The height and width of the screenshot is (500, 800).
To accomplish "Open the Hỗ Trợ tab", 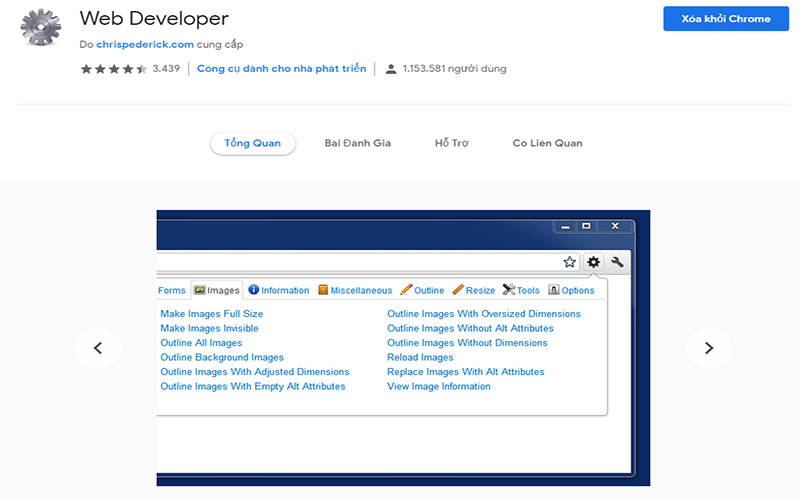I will pos(452,143).
